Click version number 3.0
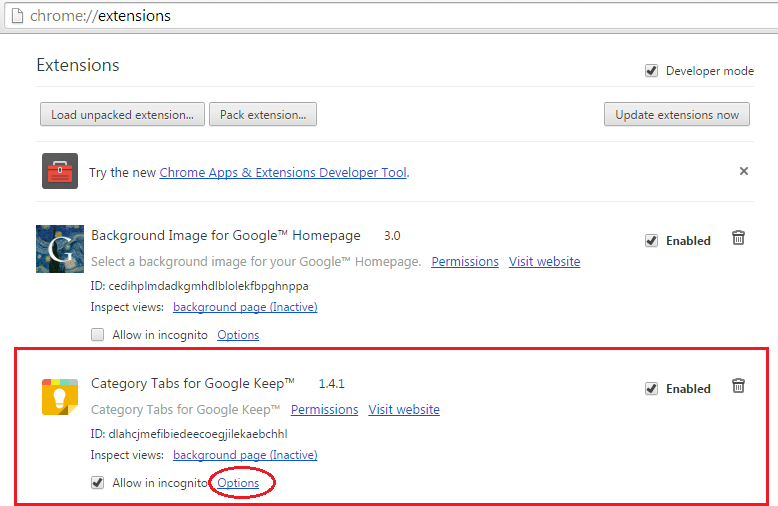The image size is (778, 506). 392,236
